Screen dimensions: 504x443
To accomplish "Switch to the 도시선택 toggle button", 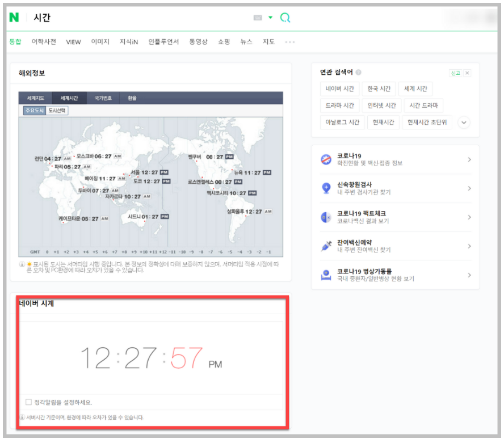I will click(57, 111).
